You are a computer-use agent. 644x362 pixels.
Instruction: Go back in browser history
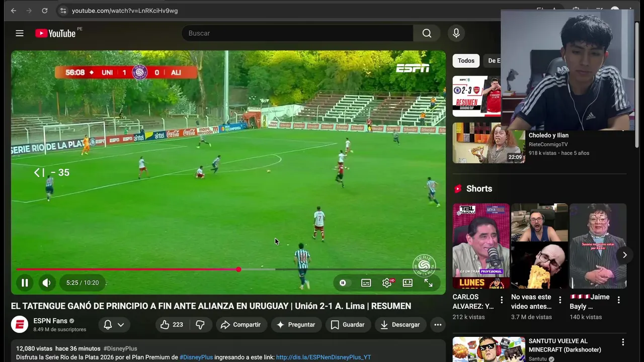click(x=14, y=11)
